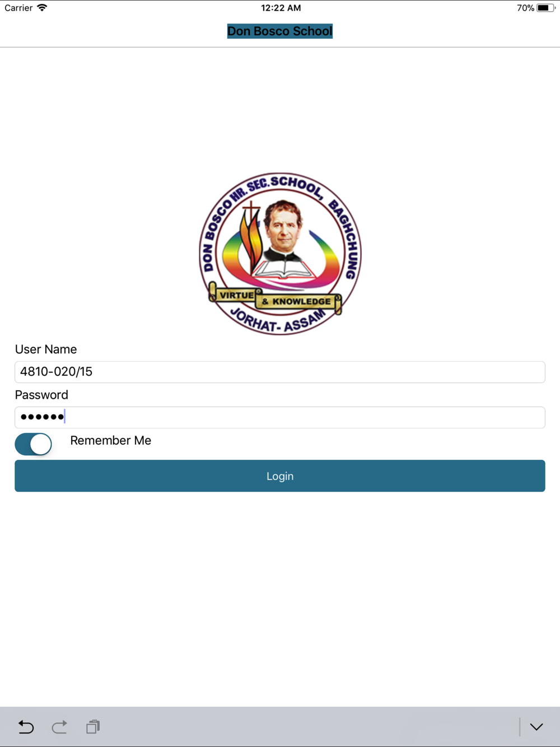The image size is (560, 747).
Task: Tap the Don Bosco School title
Action: (x=280, y=31)
